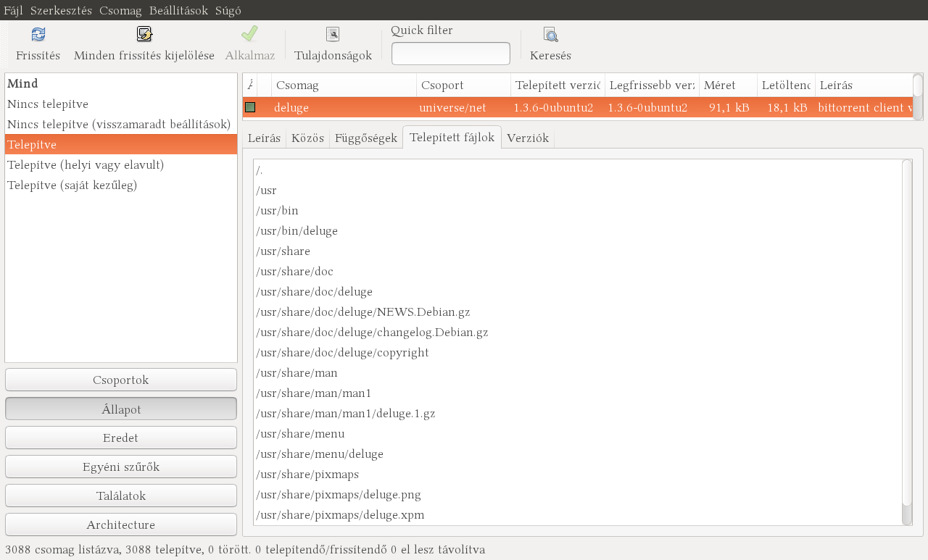
Task: Open the Fájl menu
Action: (x=13, y=10)
